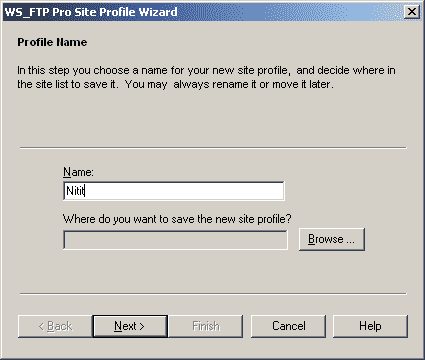Click Next to continue the wizard

click(x=130, y=326)
